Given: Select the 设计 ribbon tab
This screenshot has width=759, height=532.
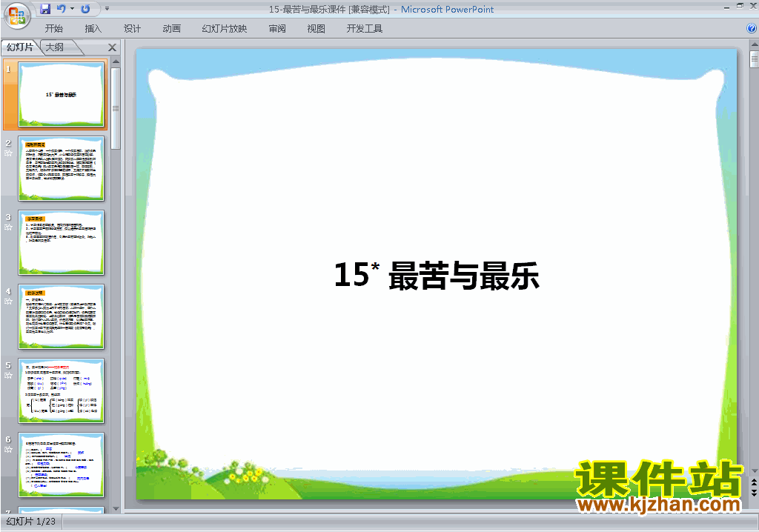Looking at the screenshot, I should (132, 29).
